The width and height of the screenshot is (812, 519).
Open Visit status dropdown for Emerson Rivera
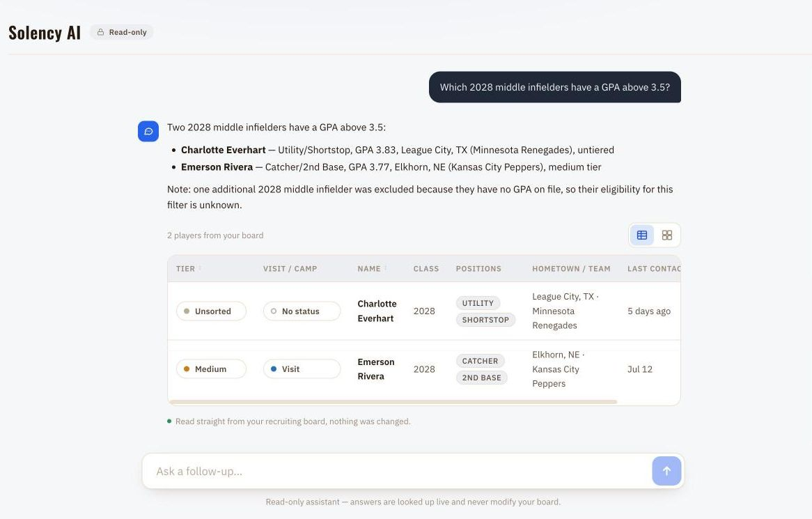pyautogui.click(x=302, y=369)
